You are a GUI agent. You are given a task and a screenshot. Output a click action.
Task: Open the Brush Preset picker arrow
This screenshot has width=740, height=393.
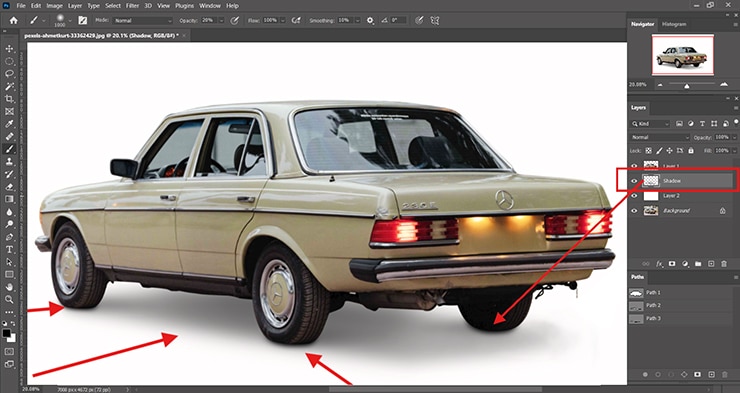pos(70,21)
